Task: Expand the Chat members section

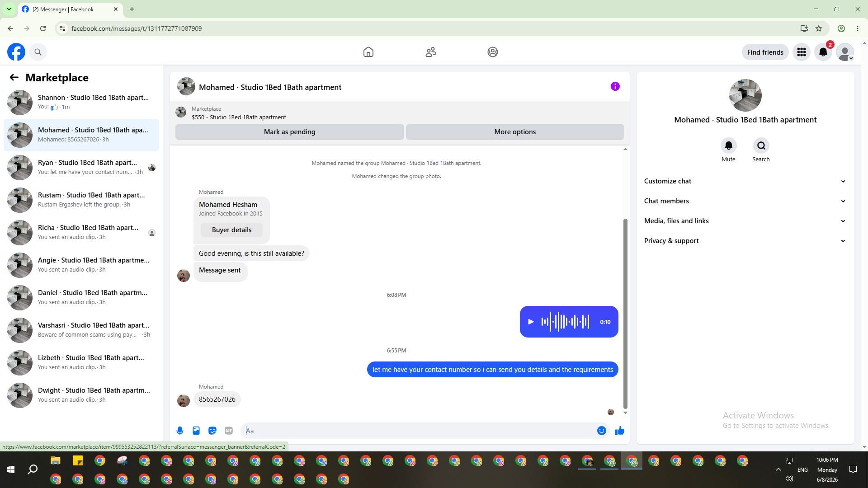Action: point(745,201)
